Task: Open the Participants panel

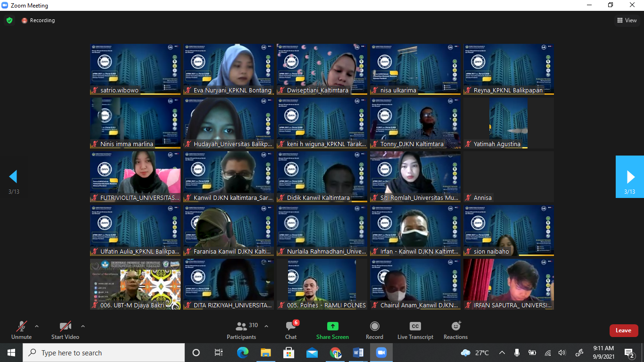Action: click(241, 330)
